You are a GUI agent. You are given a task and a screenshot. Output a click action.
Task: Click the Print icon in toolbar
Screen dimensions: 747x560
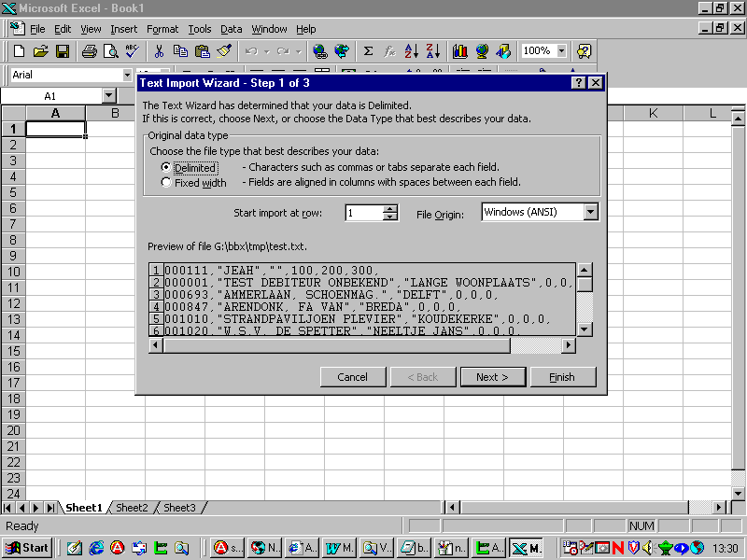click(x=90, y=51)
